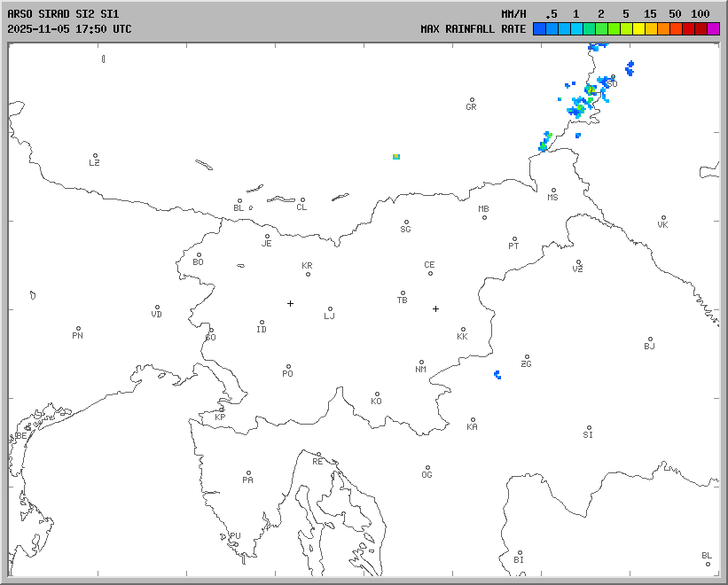Screen dimensions: 728x585
Task: Click the GR city marker
Action: 472,100
